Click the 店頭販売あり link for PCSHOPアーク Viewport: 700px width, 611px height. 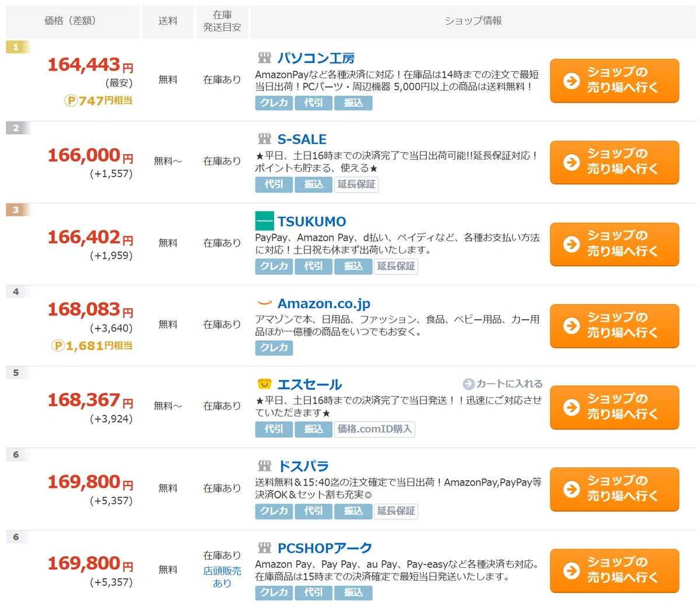point(222,577)
